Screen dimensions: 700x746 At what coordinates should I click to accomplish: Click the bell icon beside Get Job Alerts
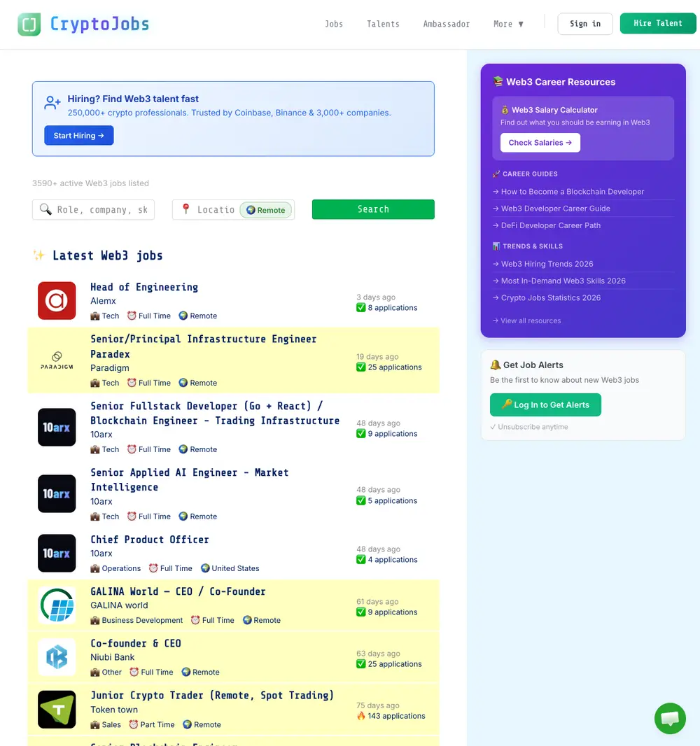point(496,365)
